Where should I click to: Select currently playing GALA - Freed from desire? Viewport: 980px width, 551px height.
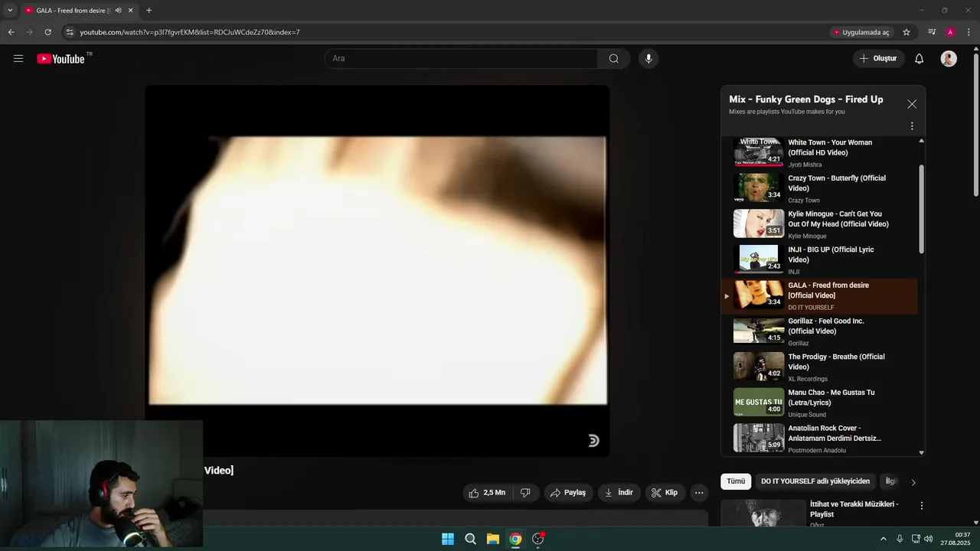[x=819, y=295]
